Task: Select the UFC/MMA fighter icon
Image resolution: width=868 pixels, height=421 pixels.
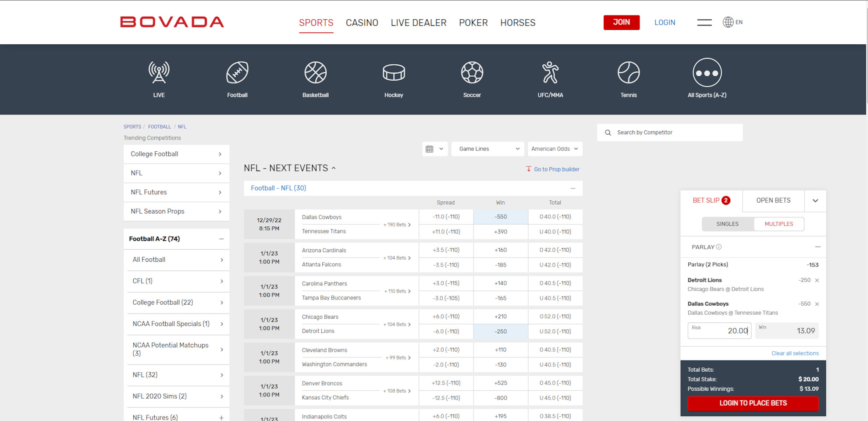Action: coord(550,72)
